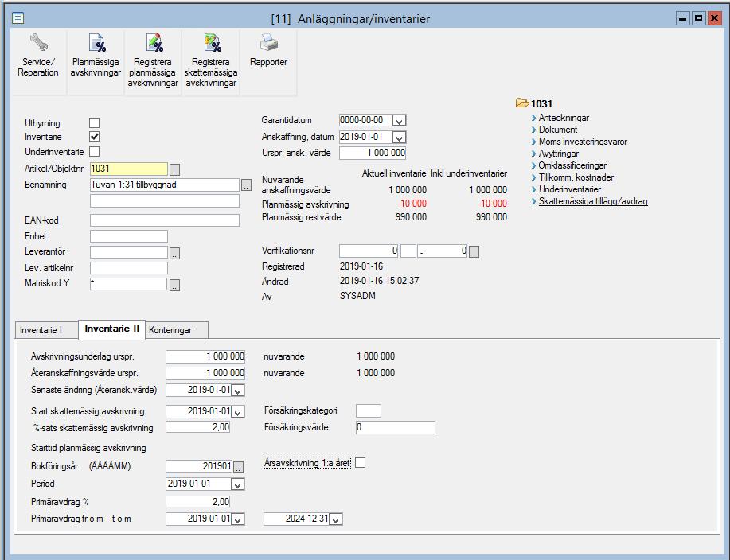Open Moms investeringsvaror link
Screen dimensions: 730x560
[x=583, y=142]
